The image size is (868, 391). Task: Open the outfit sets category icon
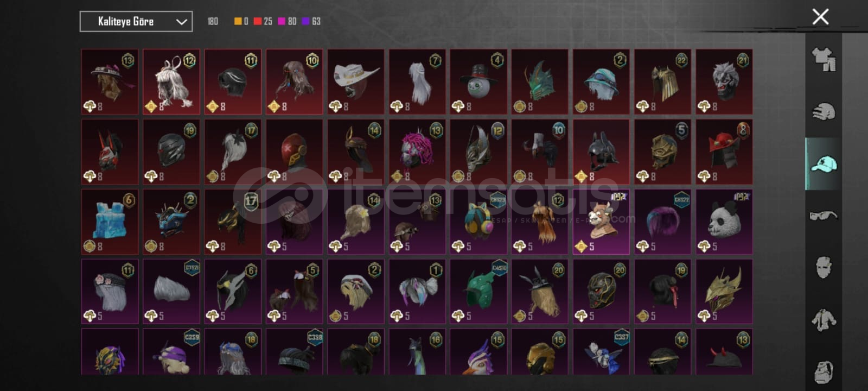coord(824,59)
